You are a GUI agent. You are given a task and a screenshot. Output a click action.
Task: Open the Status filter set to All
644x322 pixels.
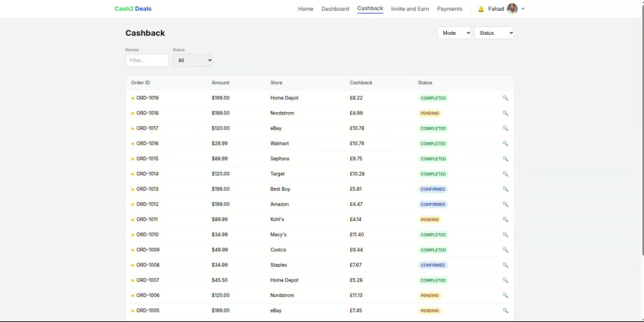click(193, 61)
